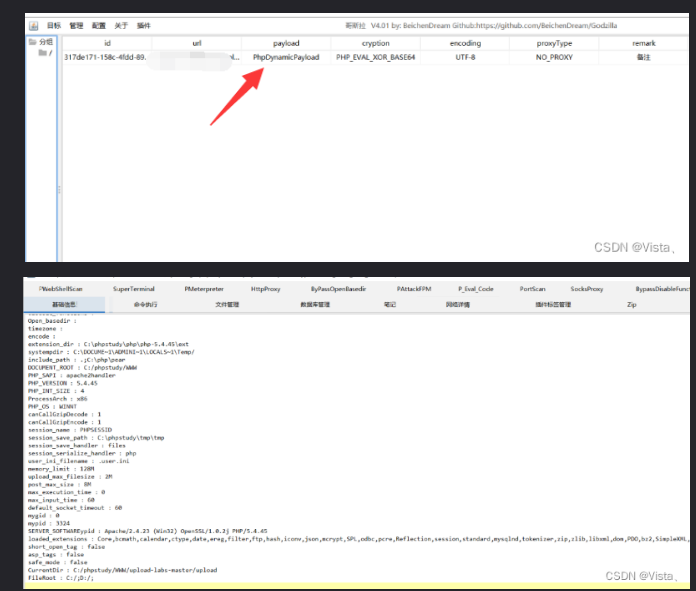The width and height of the screenshot is (696, 591).
Task: Click the payload column header
Action: point(286,43)
